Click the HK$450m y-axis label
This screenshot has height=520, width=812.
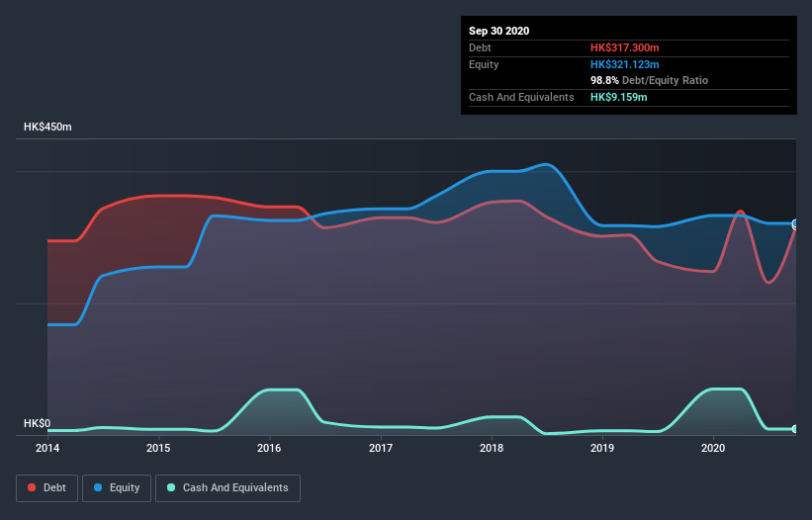point(47,127)
